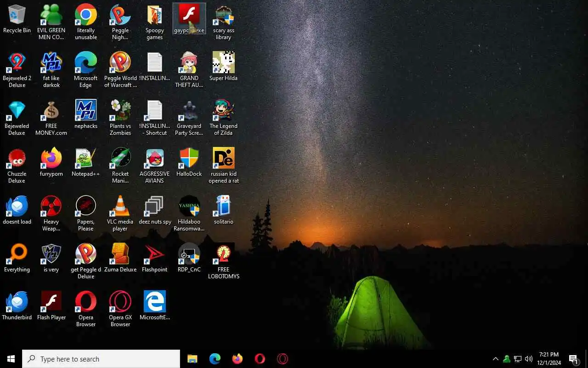Click the Zuma Deluxe icon
The width and height of the screenshot is (588, 368).
pos(120,258)
